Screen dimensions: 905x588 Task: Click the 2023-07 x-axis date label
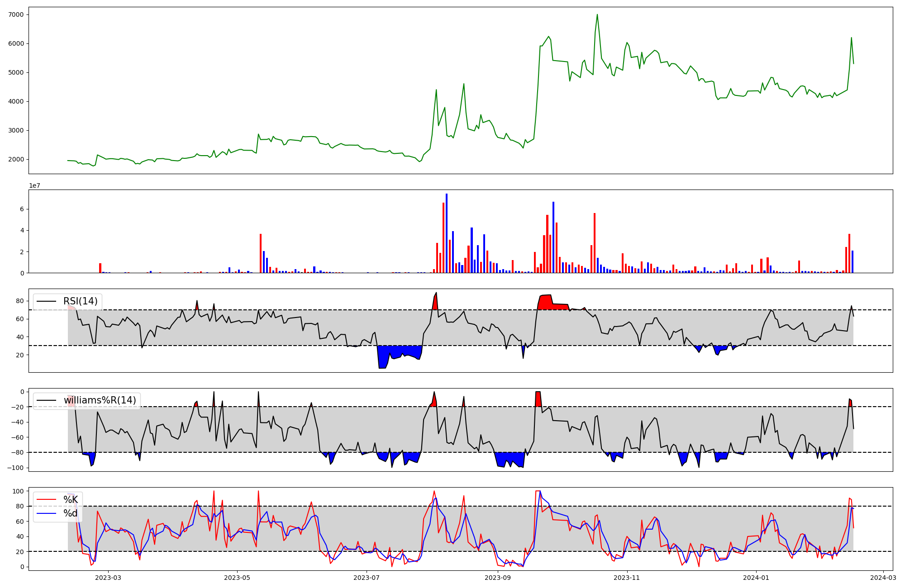(366, 578)
